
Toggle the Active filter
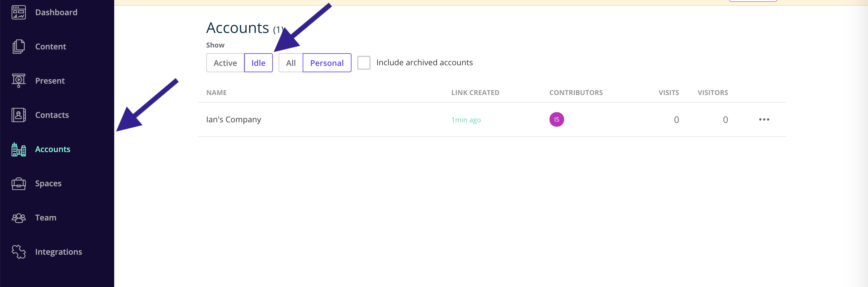[x=225, y=63]
